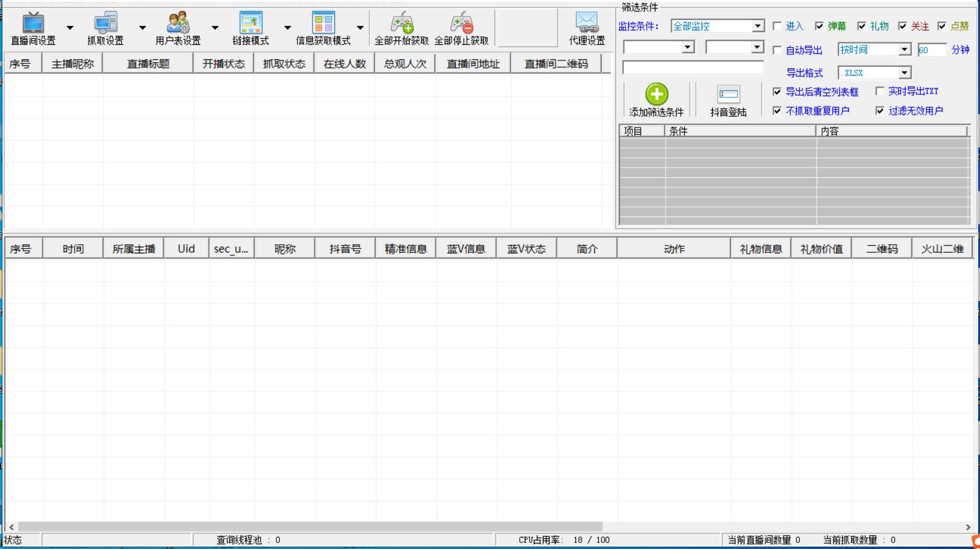This screenshot has width=980, height=549.
Task: Click the 动作 column header
Action: click(x=674, y=249)
